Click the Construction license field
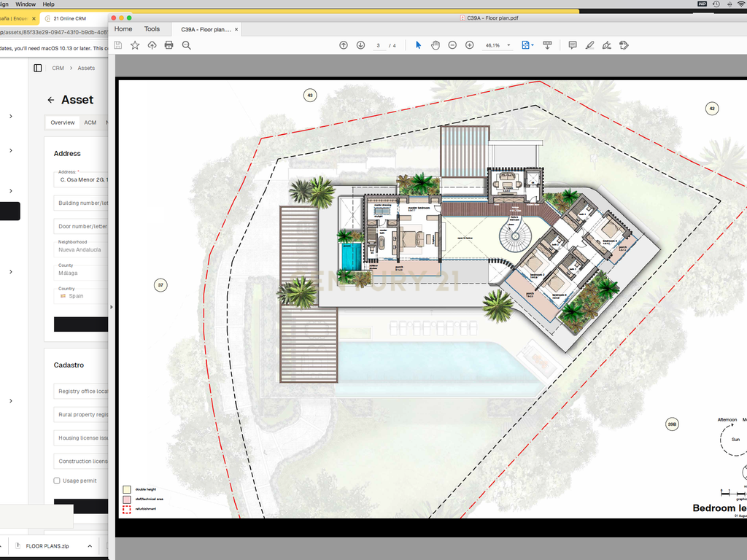 81,461
